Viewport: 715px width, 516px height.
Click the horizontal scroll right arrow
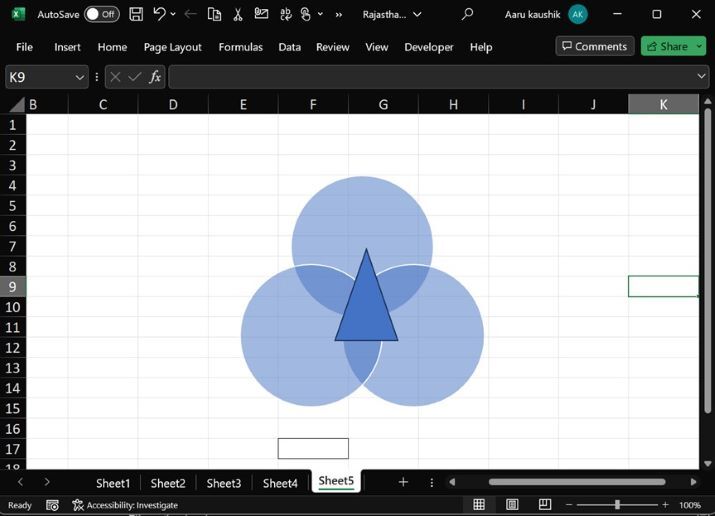[693, 482]
